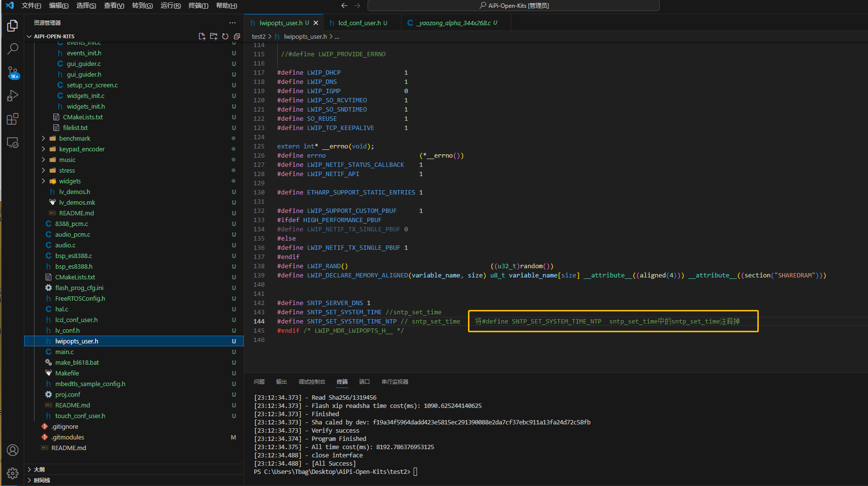Open the Accounts menu icon

coord(13,450)
